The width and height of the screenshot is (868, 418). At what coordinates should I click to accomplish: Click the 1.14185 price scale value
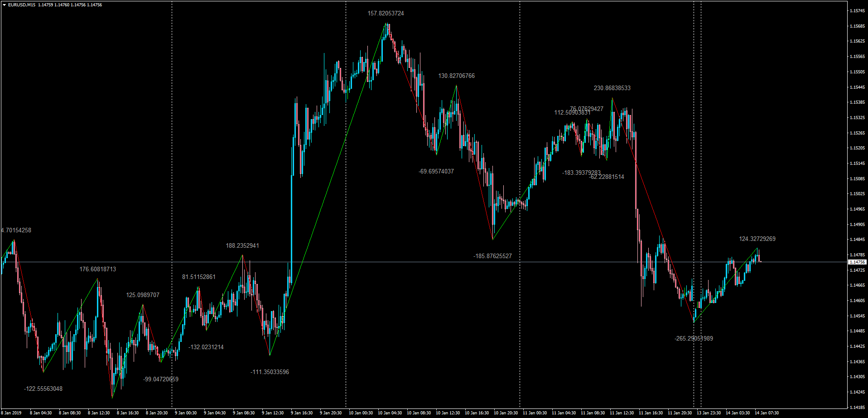pyautogui.click(x=857, y=407)
